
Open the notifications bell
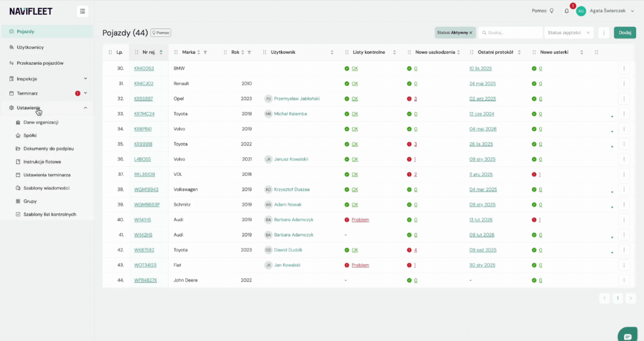567,11
